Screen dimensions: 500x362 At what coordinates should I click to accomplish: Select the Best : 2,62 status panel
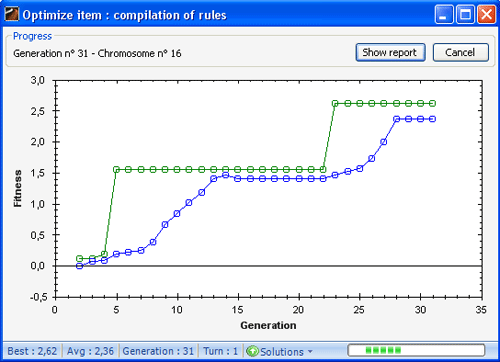click(x=32, y=351)
